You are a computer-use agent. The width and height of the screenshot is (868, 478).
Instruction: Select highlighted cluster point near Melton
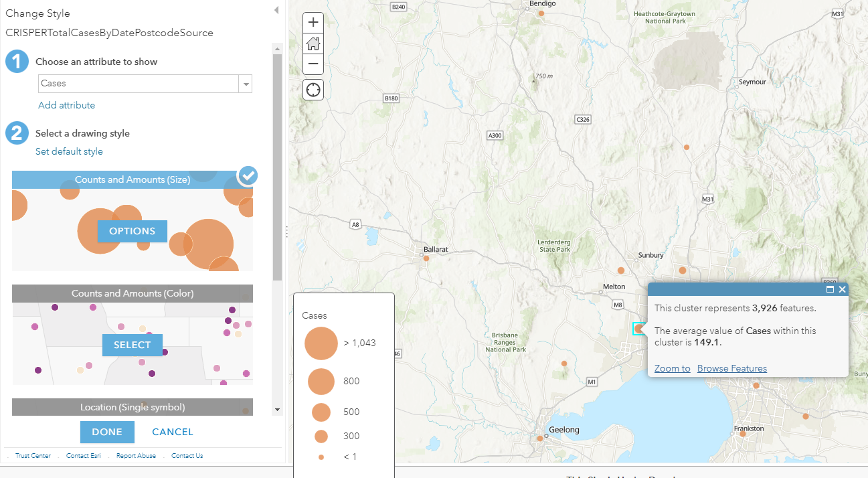click(638, 329)
